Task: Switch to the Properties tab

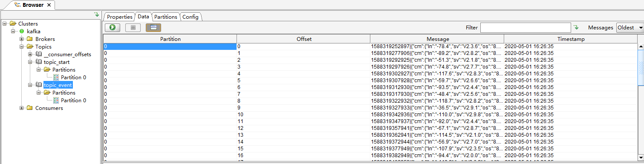Action: 119,17
